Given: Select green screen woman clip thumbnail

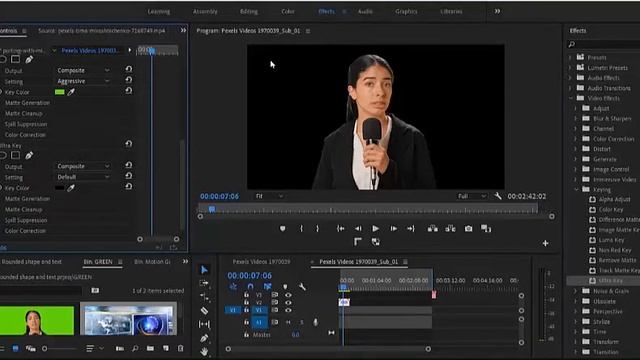Looking at the screenshot, I should coord(37,319).
